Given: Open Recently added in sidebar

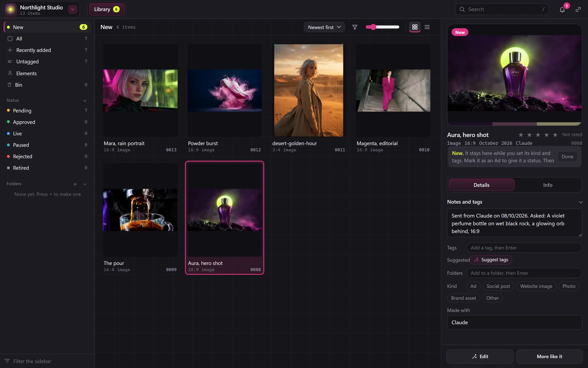Looking at the screenshot, I should (x=47, y=50).
